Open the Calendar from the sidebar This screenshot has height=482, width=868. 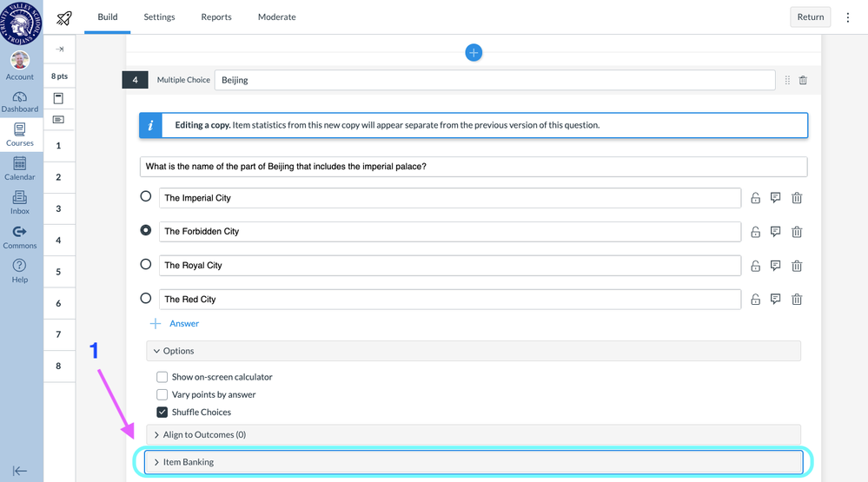(20, 167)
